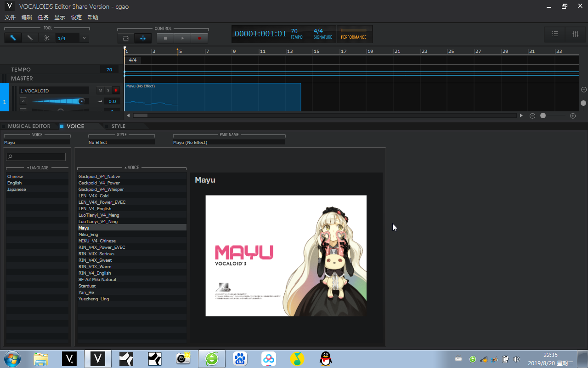Select the arrow pointer tool
The height and width of the screenshot is (368, 588).
coord(13,38)
